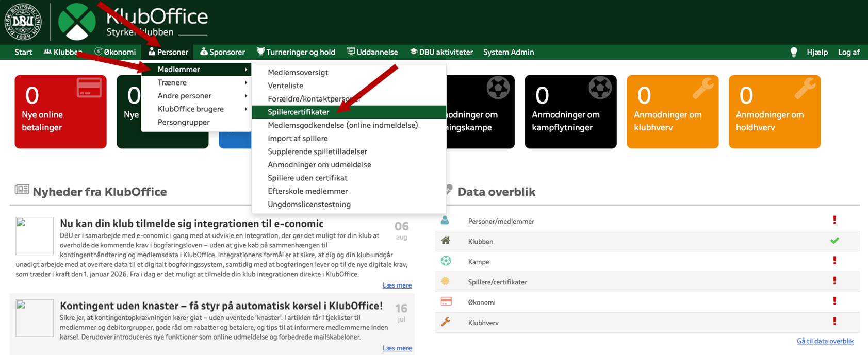Screen dimensions: 868x355
Task: Click the red exclamation mark for Økonomi row
Action: click(x=834, y=301)
